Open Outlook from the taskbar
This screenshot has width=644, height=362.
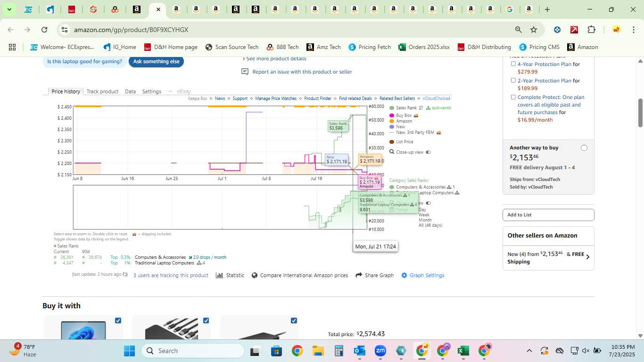click(x=360, y=351)
